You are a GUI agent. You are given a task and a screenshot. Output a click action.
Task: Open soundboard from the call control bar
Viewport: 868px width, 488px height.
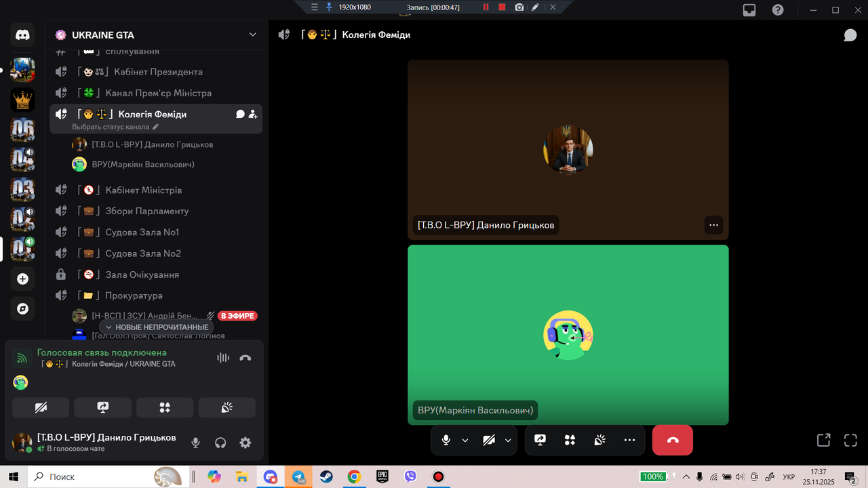pos(600,440)
